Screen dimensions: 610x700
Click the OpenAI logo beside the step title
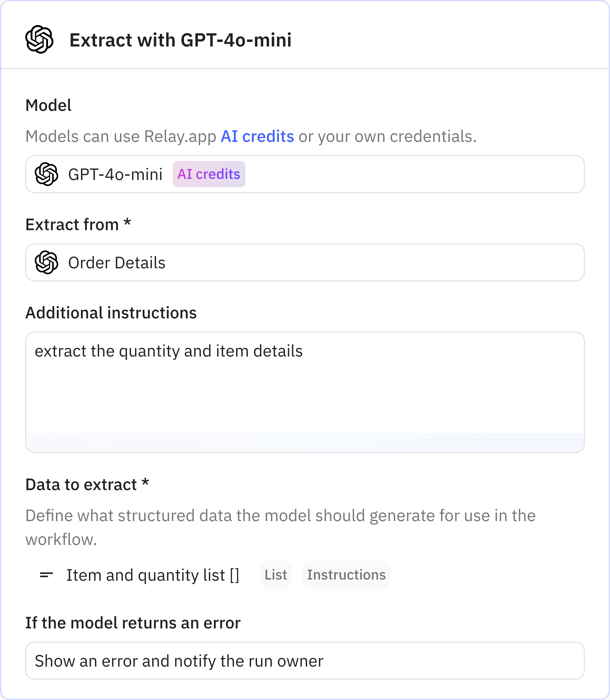click(x=40, y=40)
